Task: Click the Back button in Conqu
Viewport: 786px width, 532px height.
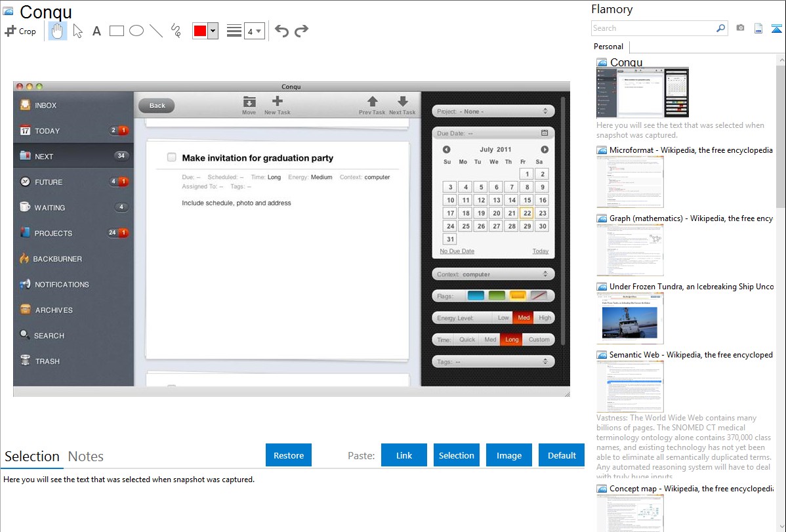Action: coord(156,106)
